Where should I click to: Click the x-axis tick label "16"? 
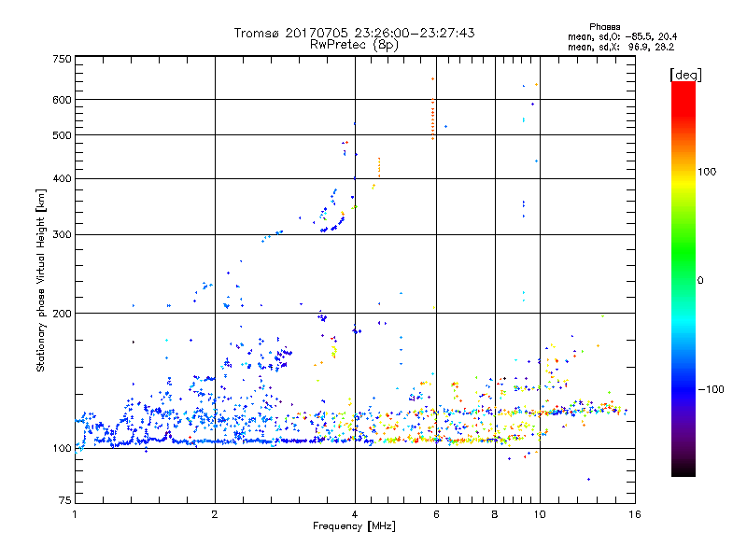tap(635, 514)
